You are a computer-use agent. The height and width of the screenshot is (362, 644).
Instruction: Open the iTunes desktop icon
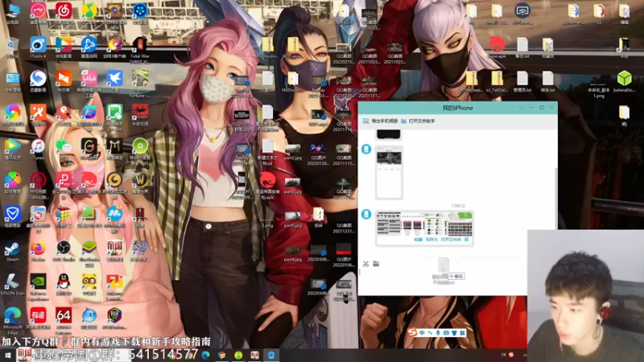(38, 149)
